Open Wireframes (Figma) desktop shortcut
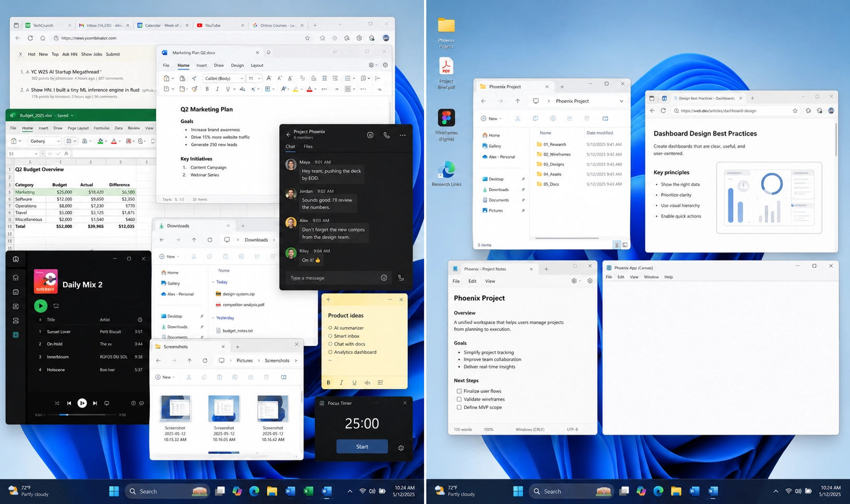850x504 pixels. 446,125
